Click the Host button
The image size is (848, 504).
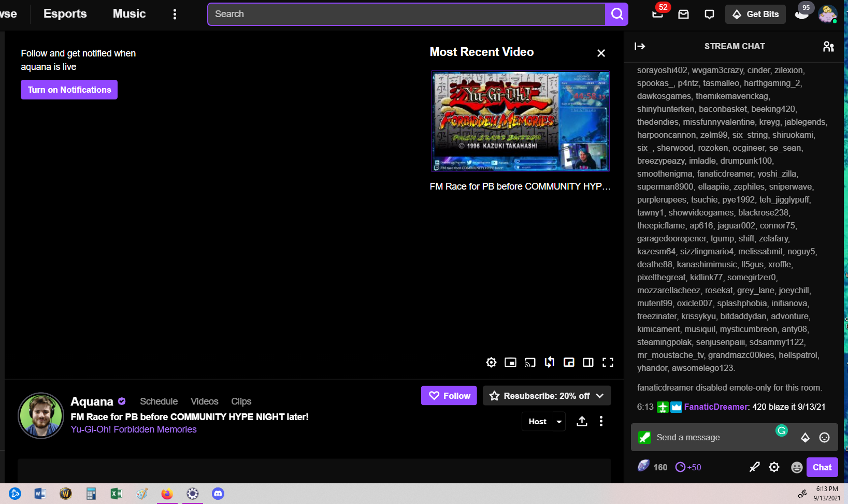537,422
